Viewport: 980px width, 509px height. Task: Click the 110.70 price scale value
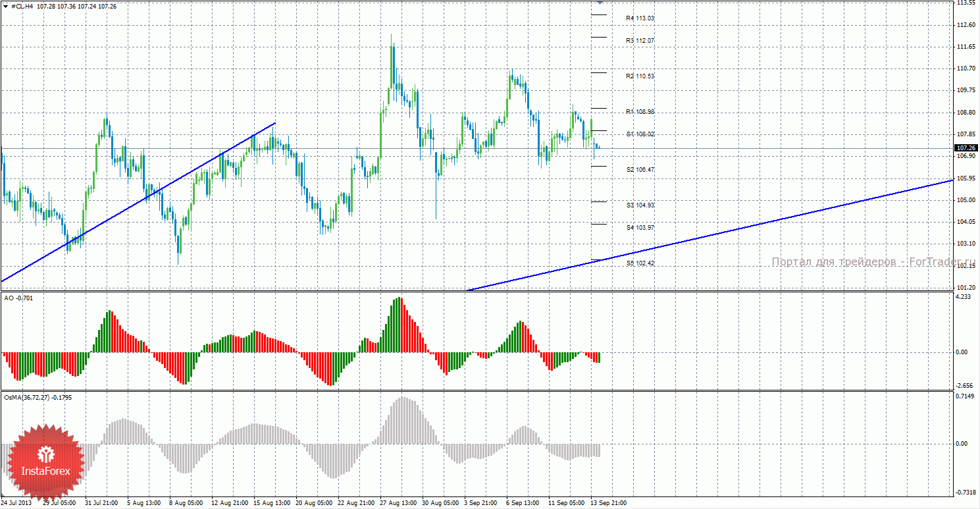[966, 68]
